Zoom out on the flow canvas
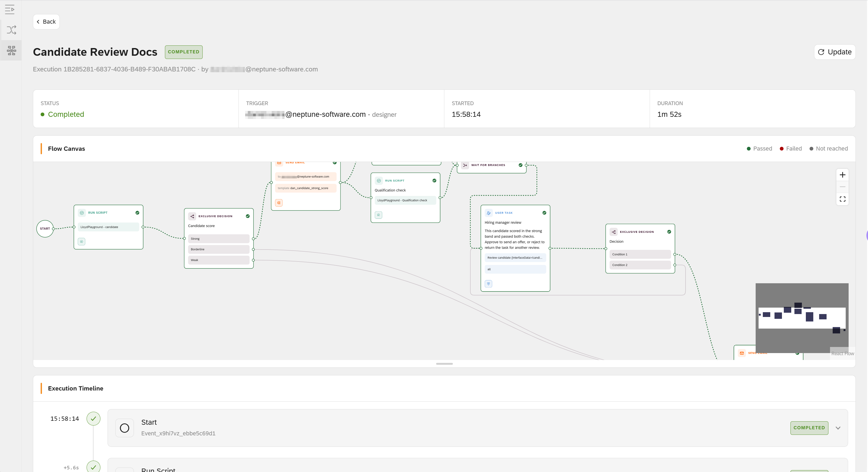Viewport: 868px width, 472px height. (843, 187)
